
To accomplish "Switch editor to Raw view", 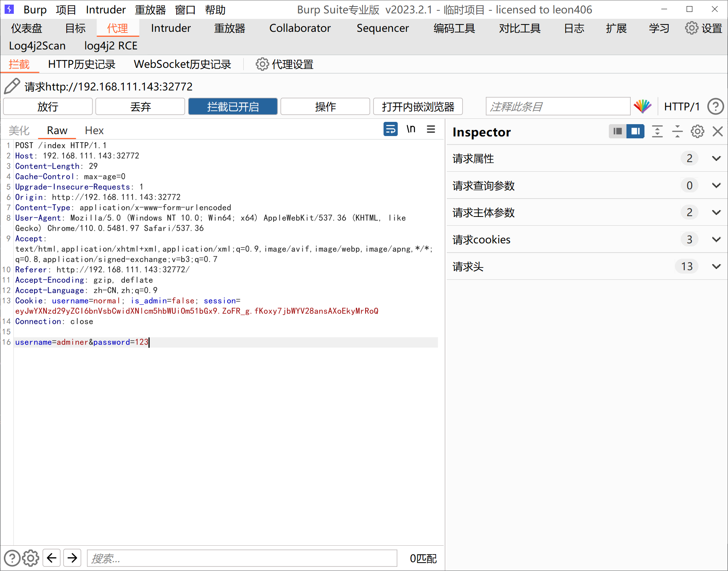I will coord(57,130).
